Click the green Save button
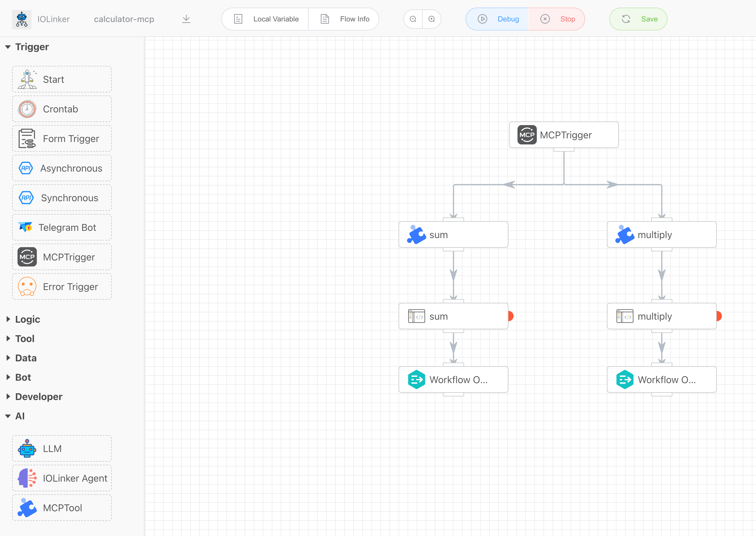Screen dimensions: 756x536 point(638,19)
